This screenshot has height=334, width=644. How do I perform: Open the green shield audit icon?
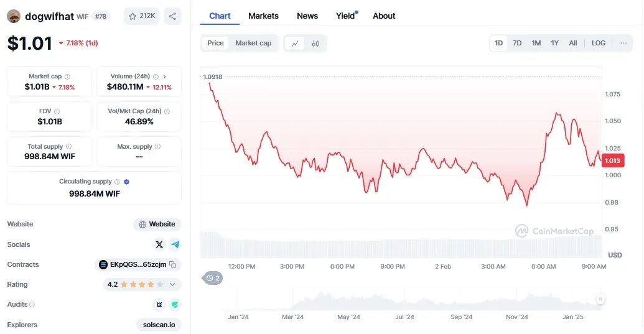[x=175, y=305]
